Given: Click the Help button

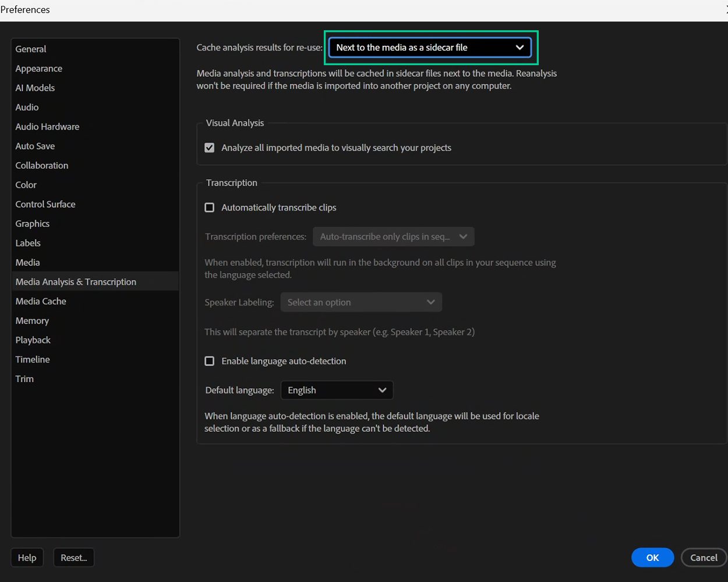Looking at the screenshot, I should tap(27, 557).
